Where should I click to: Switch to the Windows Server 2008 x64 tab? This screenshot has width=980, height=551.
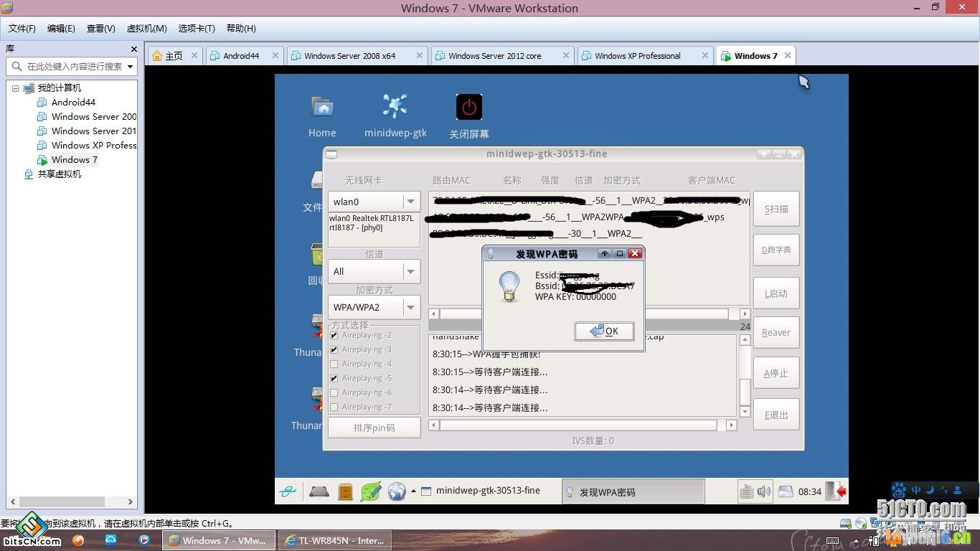click(357, 55)
